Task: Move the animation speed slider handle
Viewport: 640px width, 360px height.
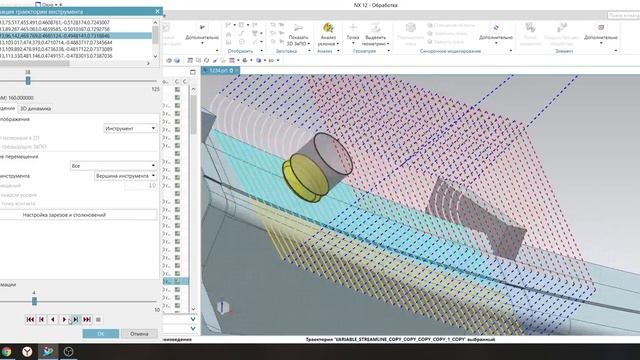Action: tap(34, 301)
